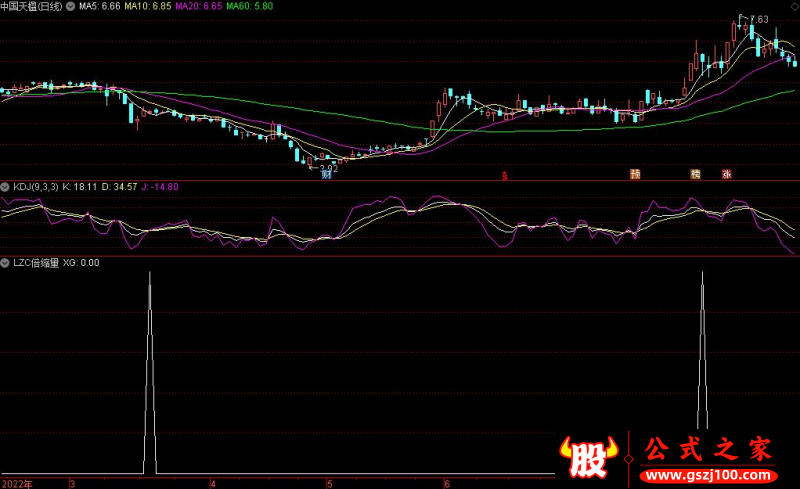800x489 pixels.
Task: Click the 涨 event marker icon
Action: point(727,174)
